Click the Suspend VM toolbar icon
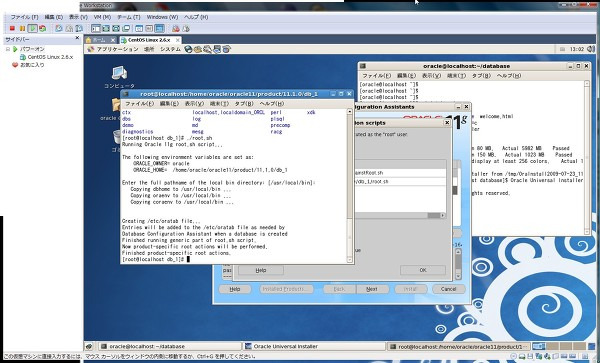The image size is (600, 363). click(22, 28)
